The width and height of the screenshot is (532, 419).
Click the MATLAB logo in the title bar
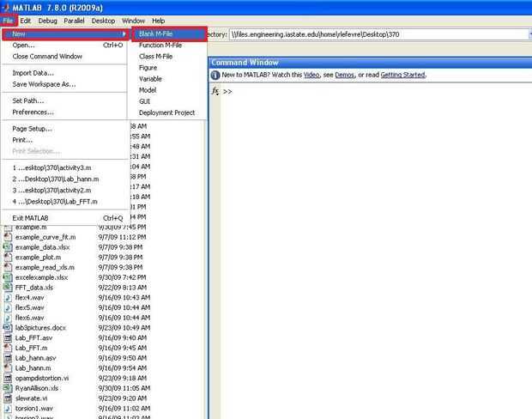(x=6, y=7)
